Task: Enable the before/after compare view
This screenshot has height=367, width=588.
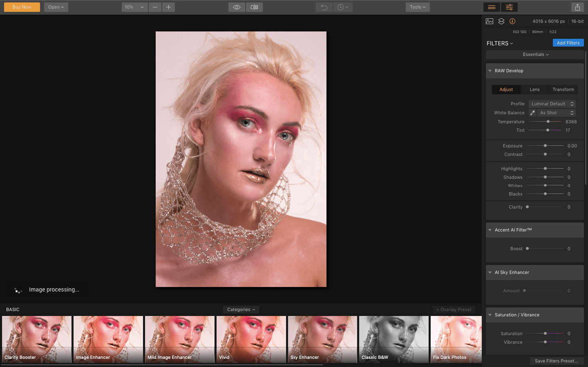Action: 254,7
